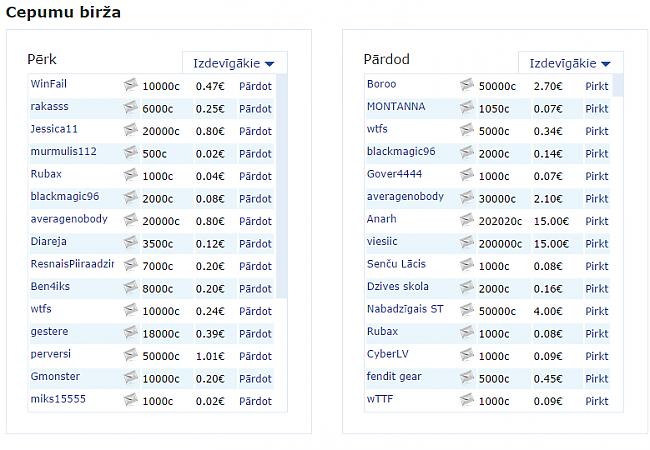650x450 pixels.
Task: Open blackmagic96 profile in Pārdod list
Action: coord(401,151)
